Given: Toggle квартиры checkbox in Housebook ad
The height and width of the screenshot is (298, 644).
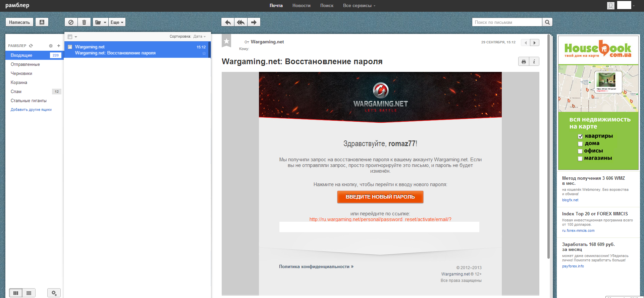Looking at the screenshot, I should point(580,136).
